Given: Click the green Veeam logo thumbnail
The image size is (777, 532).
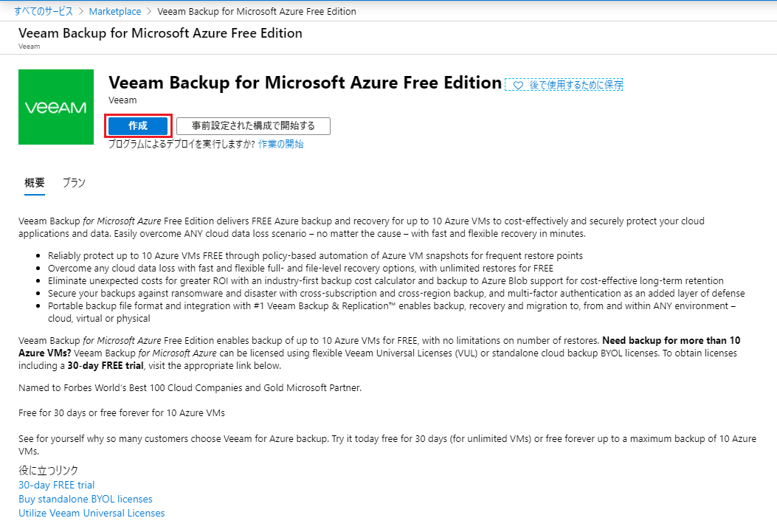Looking at the screenshot, I should [56, 107].
